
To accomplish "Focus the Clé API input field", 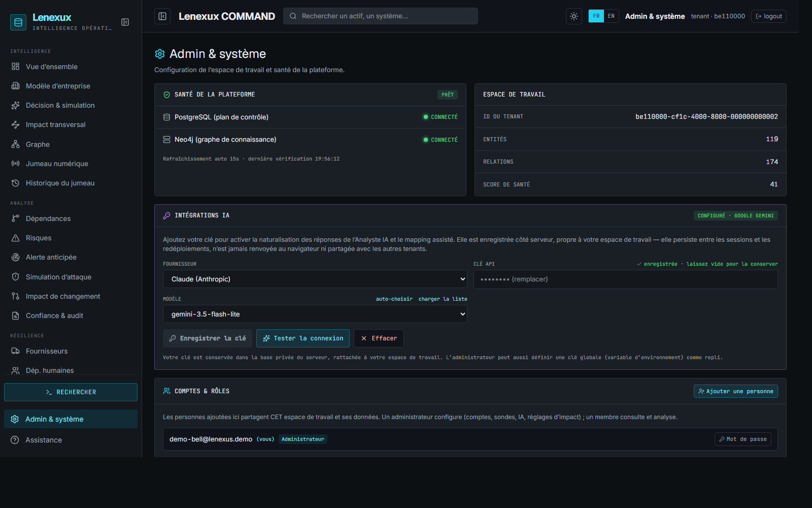I will tap(625, 279).
